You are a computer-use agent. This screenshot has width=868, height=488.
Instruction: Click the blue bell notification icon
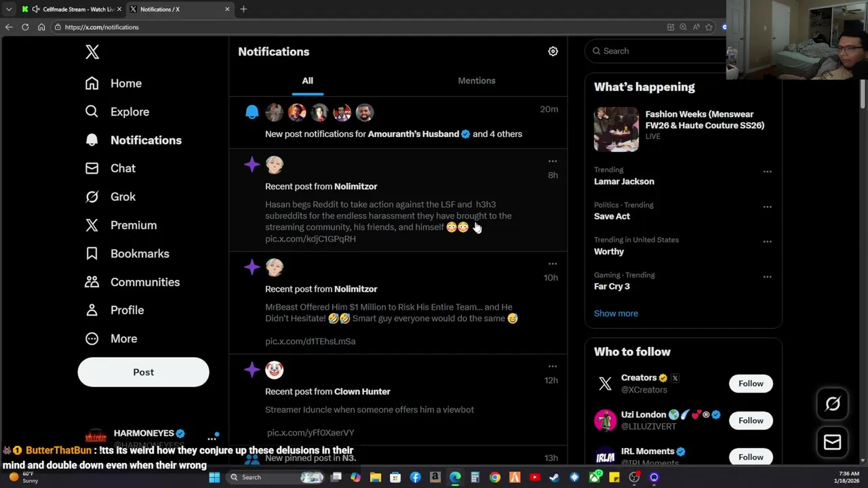252,112
